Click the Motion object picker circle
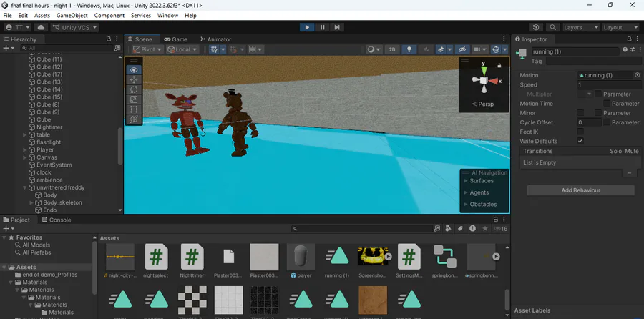Image resolution: width=644 pixels, height=319 pixels. pos(637,75)
